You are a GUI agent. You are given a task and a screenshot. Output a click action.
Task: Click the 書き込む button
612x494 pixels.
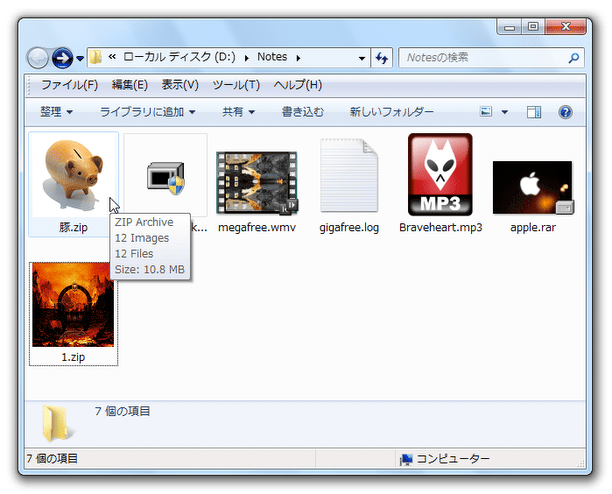302,112
